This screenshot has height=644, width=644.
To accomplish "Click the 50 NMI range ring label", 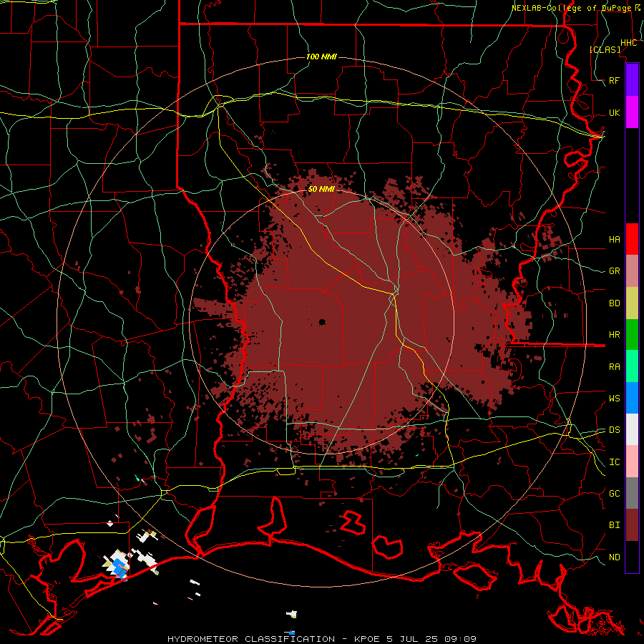I will point(321,189).
